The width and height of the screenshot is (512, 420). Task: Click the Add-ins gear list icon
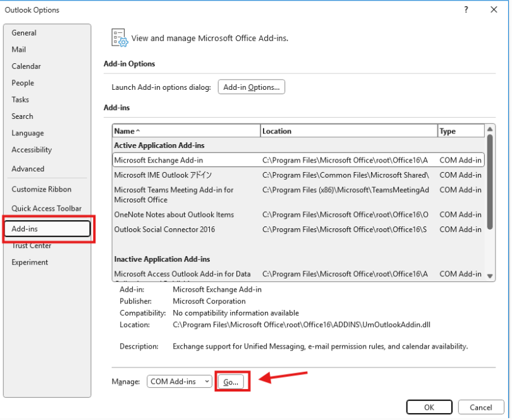point(119,38)
